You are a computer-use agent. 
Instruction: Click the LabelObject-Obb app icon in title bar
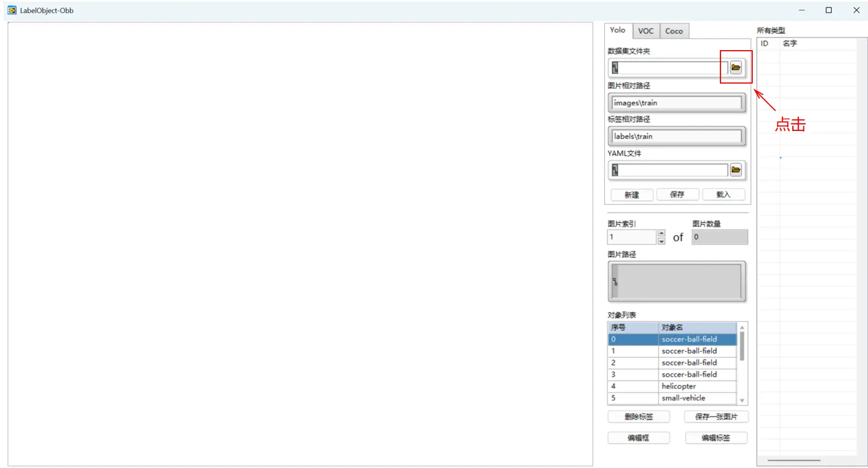[x=12, y=10]
